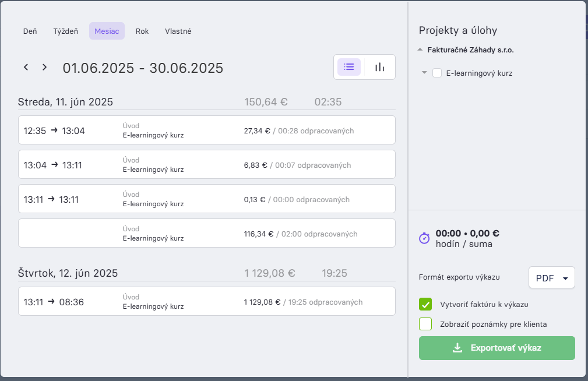Check the E-learningový kurz project checkbox
Screen dimensions: 588x381
click(437, 73)
